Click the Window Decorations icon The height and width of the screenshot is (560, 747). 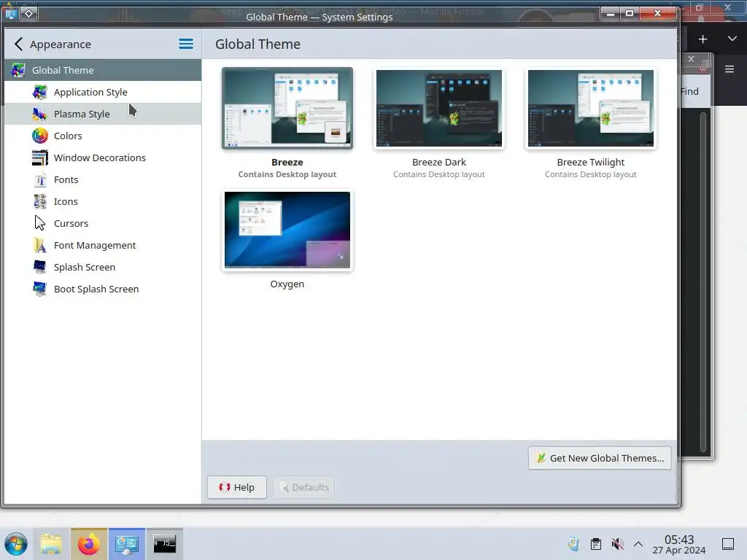click(x=40, y=157)
